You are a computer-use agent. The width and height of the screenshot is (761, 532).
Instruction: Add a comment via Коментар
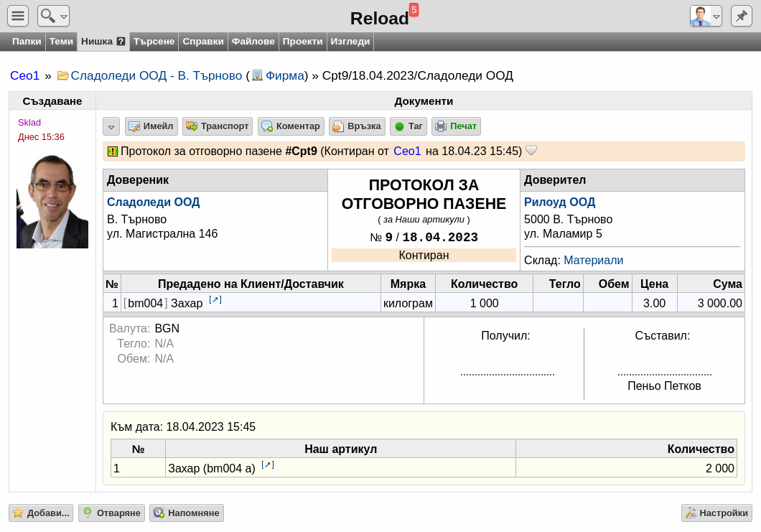[x=291, y=126]
